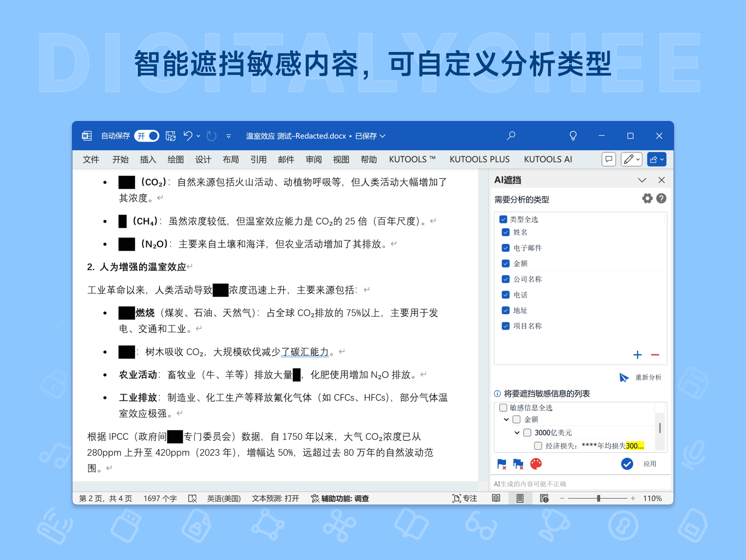Switch to print layout view icon
The image size is (746, 560).
[x=520, y=499]
